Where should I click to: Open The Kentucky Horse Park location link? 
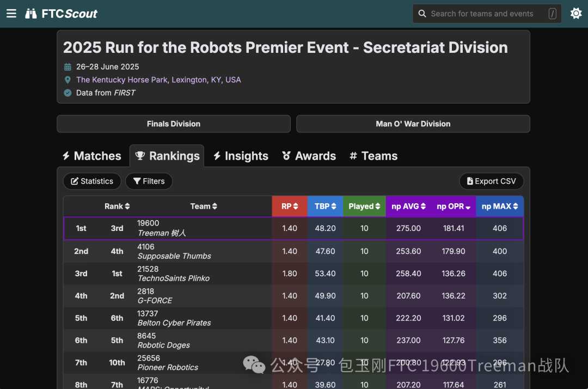pos(158,80)
